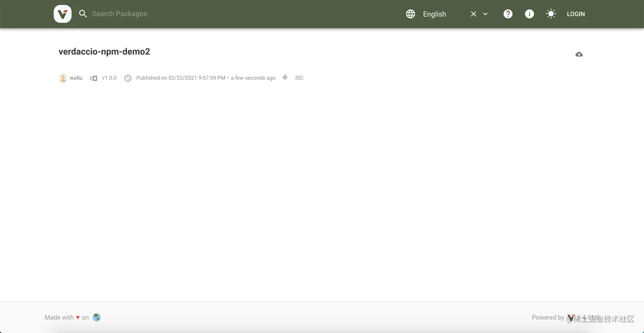Screen dimensions: 644x333
Task: Download tarball via cloud download icon
Action: click(579, 54)
